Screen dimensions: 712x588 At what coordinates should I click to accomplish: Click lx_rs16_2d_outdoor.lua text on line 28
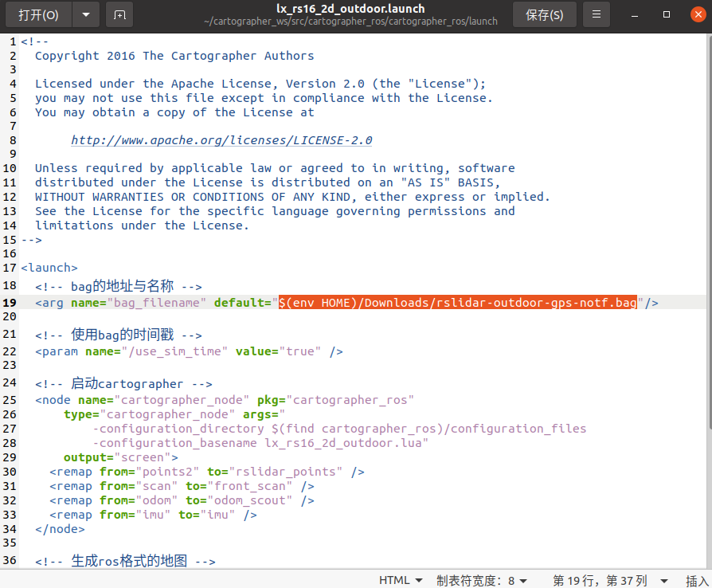[x=345, y=443]
